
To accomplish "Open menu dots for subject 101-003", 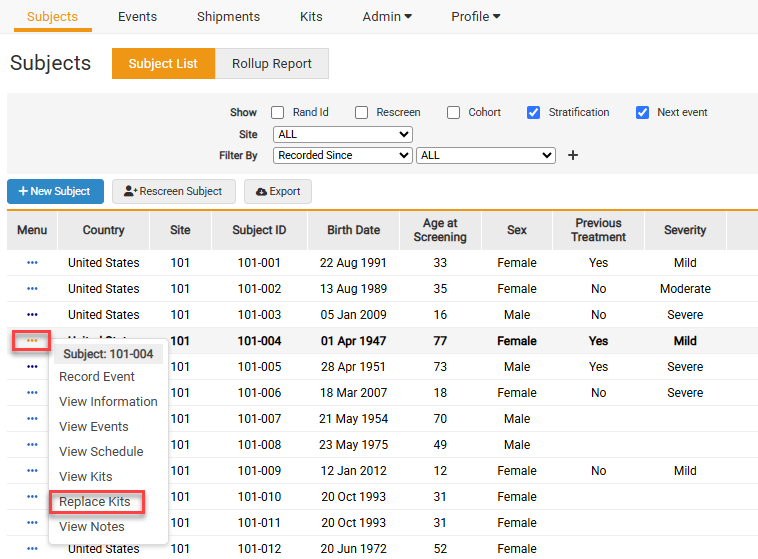I will 32,315.
